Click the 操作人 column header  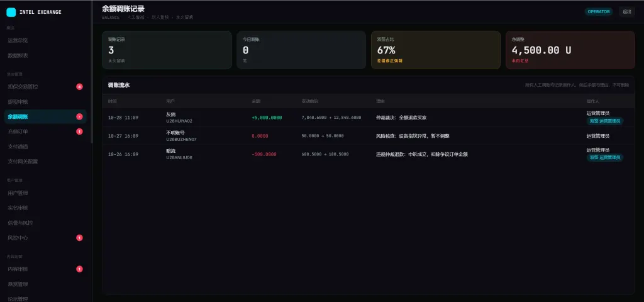593,101
